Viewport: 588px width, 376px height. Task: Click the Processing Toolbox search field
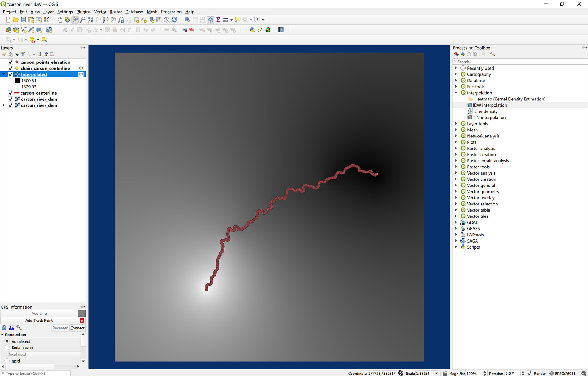click(520, 62)
